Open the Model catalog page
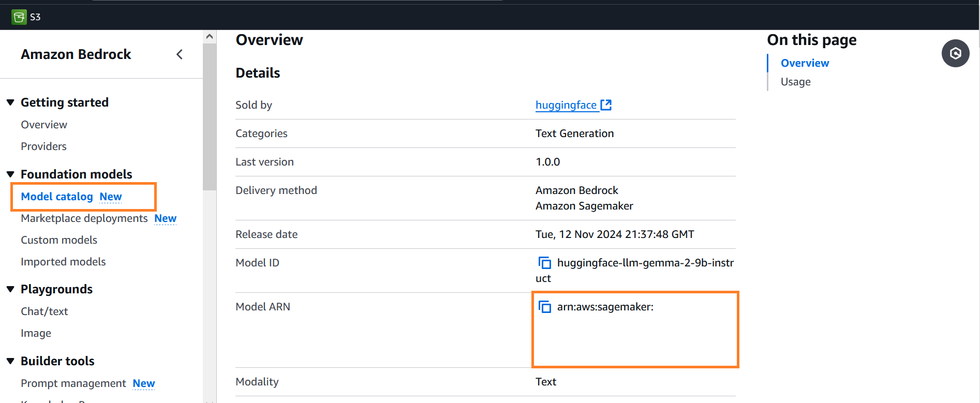Image resolution: width=980 pixels, height=403 pixels. (x=57, y=197)
